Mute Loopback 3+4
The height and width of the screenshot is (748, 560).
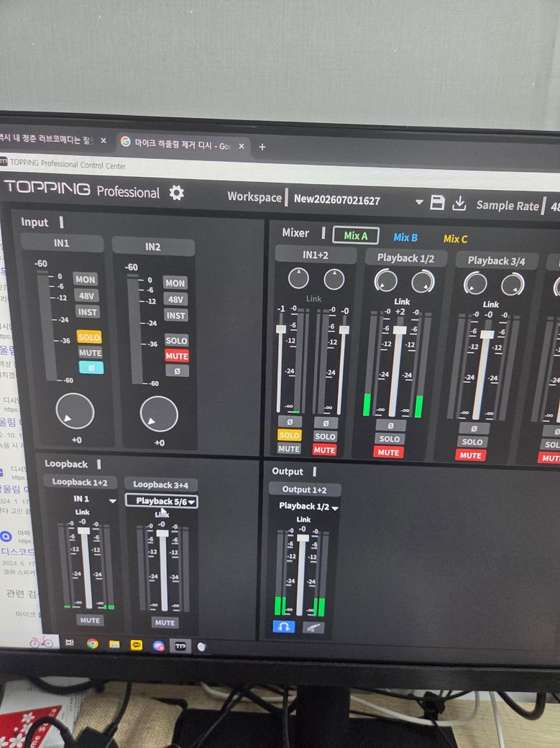pyautogui.click(x=165, y=623)
